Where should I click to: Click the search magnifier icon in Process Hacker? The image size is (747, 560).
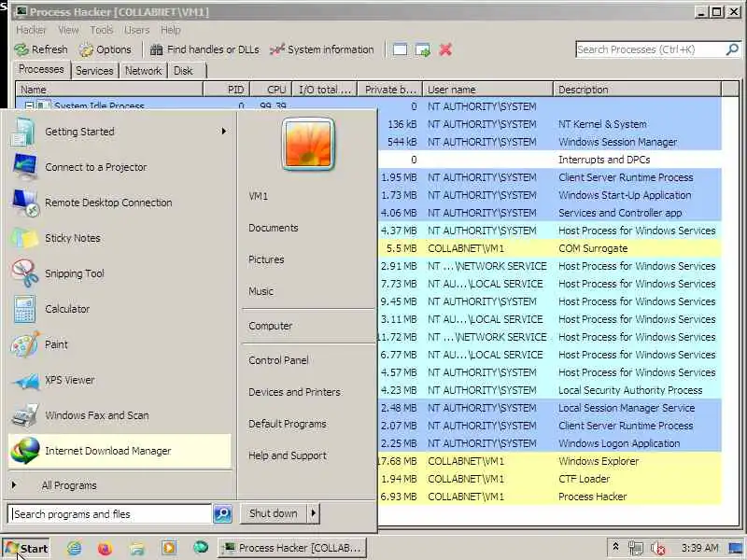tap(732, 49)
